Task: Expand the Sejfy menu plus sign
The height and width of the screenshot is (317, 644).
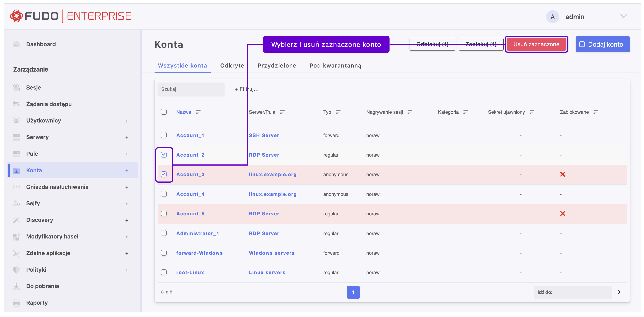Action: (127, 204)
